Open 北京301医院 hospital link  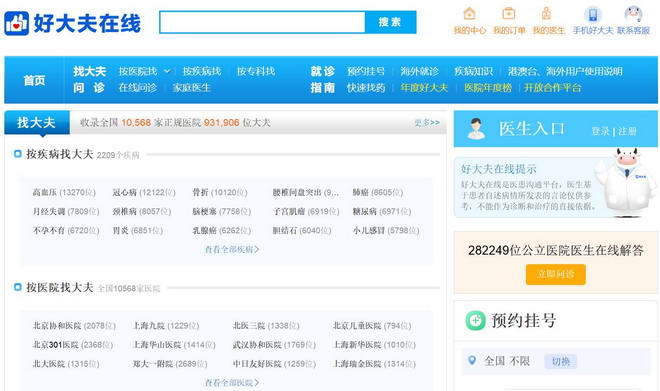(x=56, y=344)
